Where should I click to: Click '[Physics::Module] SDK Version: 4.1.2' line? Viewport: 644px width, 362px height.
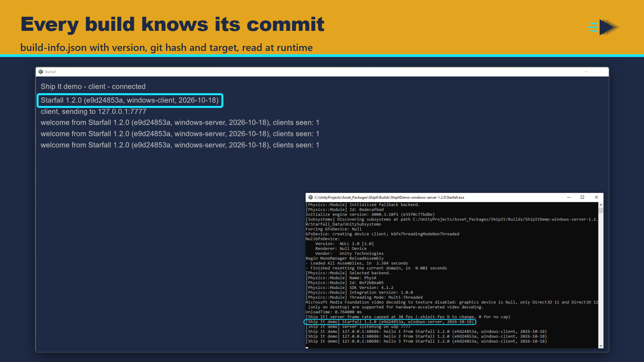[x=350, y=288]
